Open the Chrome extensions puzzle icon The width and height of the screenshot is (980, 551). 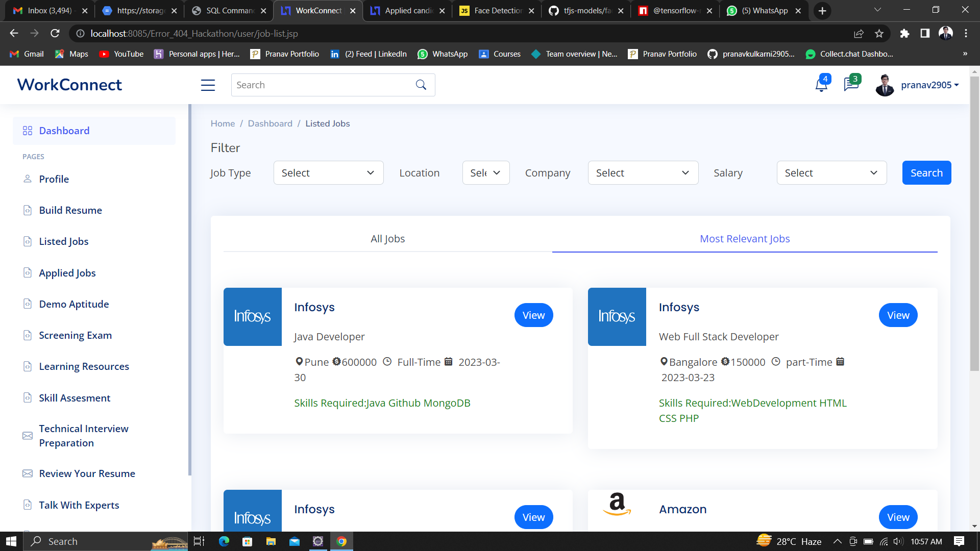904,34
